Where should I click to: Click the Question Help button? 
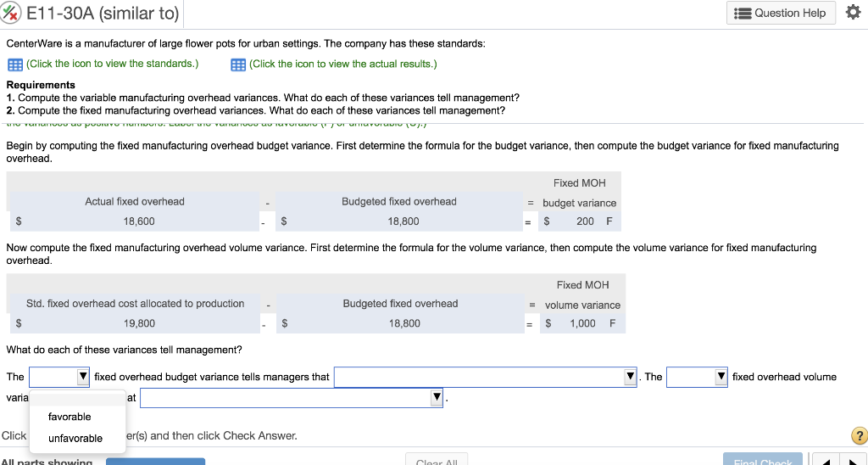[x=781, y=13]
